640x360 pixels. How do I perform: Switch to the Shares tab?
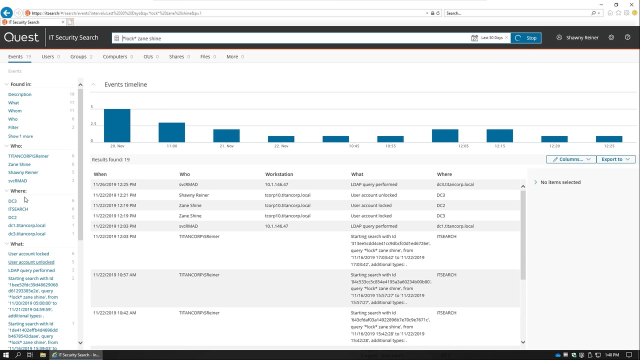(179, 57)
